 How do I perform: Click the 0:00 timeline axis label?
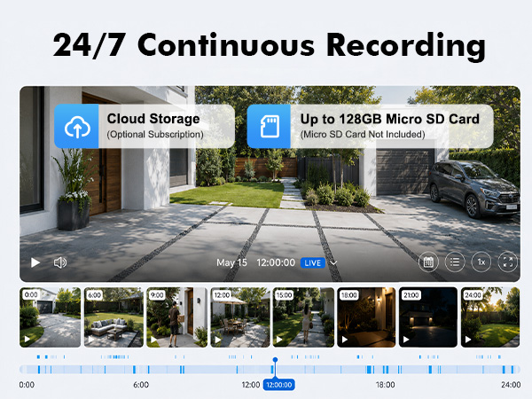click(27, 385)
